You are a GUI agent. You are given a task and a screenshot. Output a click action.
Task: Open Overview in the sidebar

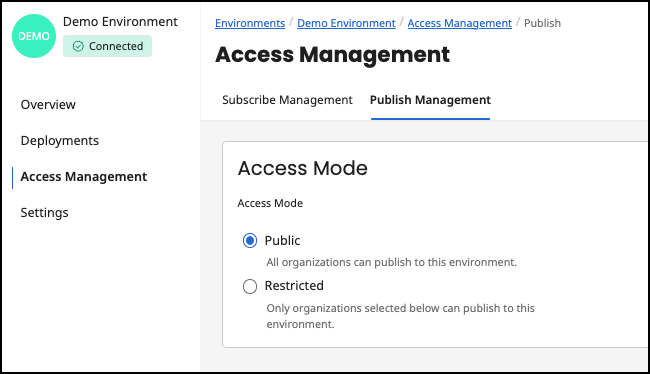[48, 104]
